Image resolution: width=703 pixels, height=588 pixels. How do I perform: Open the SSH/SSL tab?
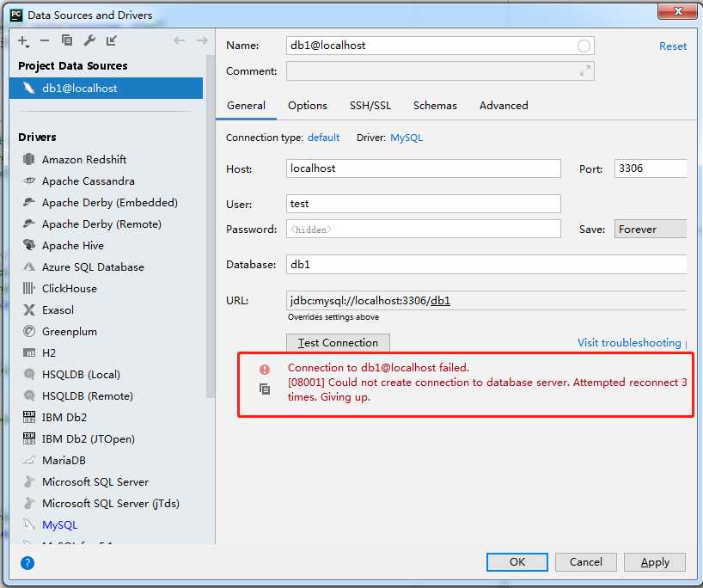pos(370,106)
